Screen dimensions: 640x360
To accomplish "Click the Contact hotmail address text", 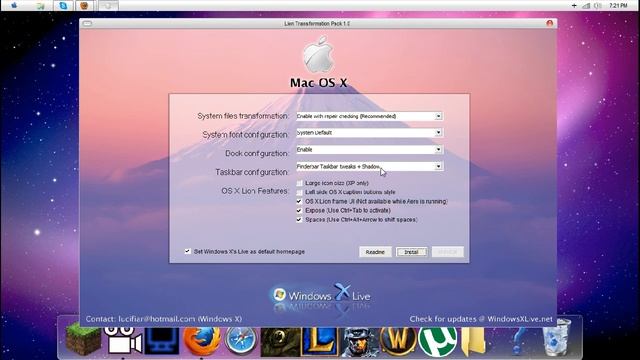I will point(164,319).
